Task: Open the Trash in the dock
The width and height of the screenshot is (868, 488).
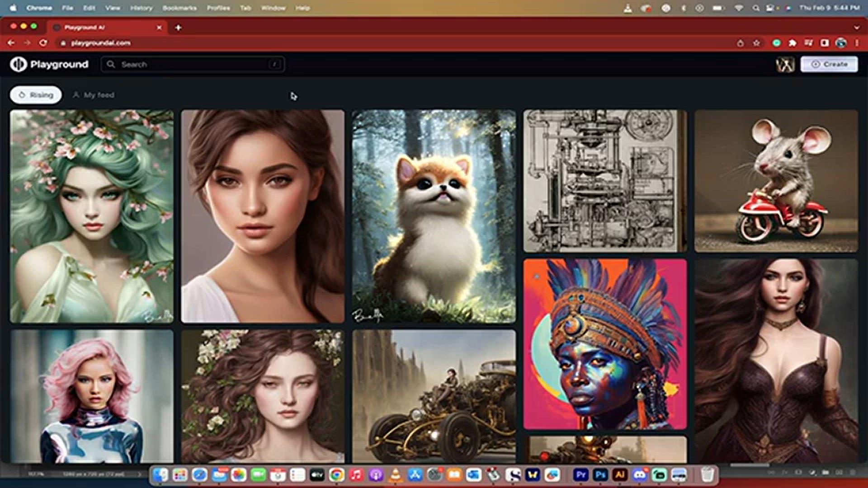Action: (707, 474)
